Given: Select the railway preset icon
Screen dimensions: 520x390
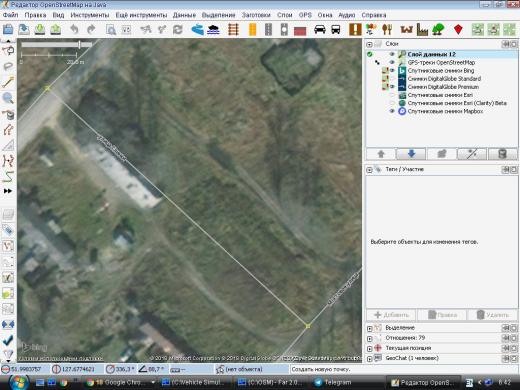Looking at the screenshot, I should click(234, 30).
